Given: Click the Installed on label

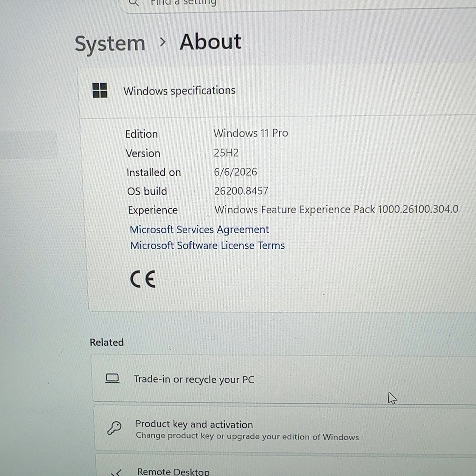Looking at the screenshot, I should (x=154, y=172).
